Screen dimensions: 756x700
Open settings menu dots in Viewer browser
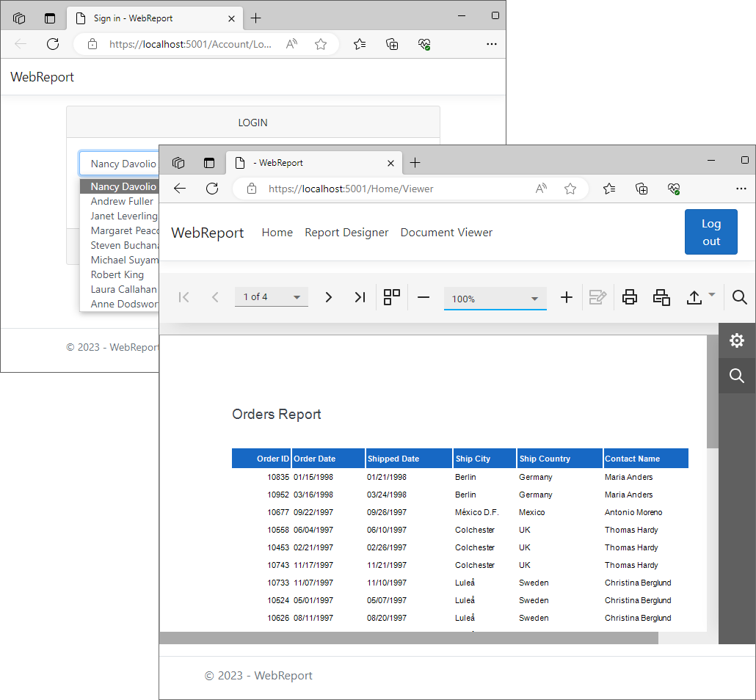point(741,189)
